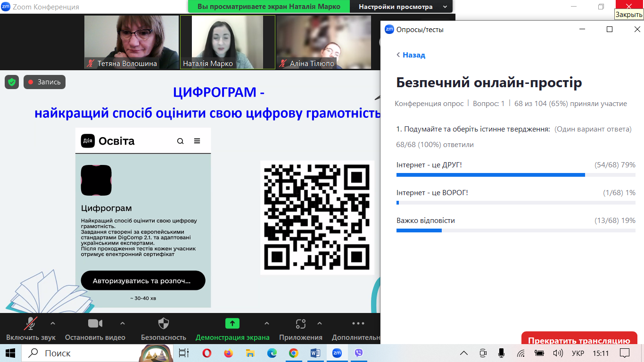This screenshot has width=644, height=362.
Task: Click Безпечний онлайн-простір poll title
Action: point(489,82)
